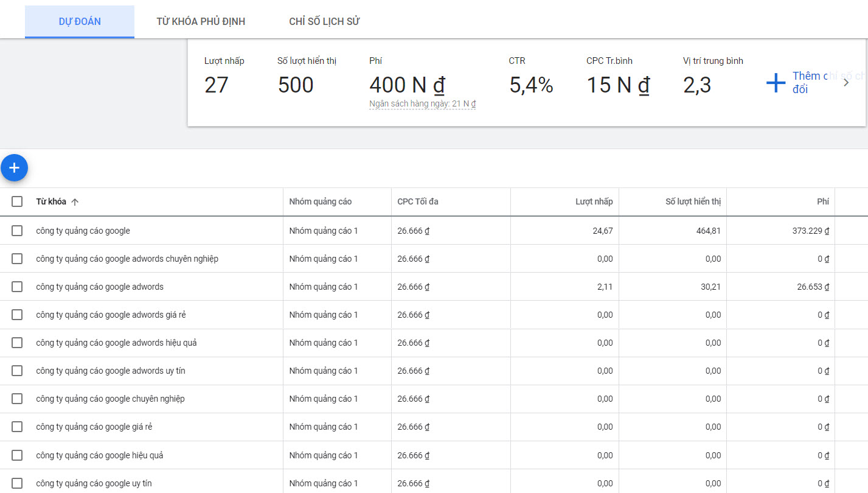Click the plus icon for Thêm chỉ số chuyển đổi
The width and height of the screenshot is (868, 493).
click(x=776, y=83)
